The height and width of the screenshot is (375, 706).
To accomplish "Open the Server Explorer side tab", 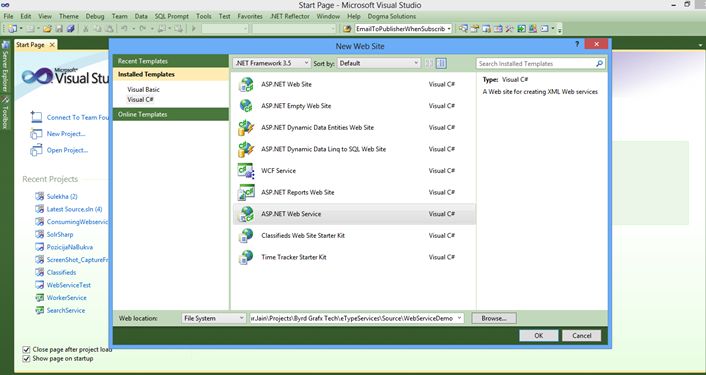I will pos(5,67).
